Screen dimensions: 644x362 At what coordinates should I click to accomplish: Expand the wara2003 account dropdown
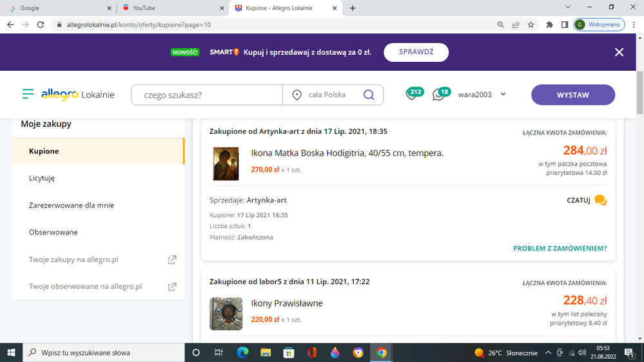503,95
